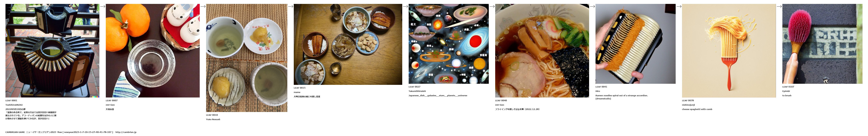This screenshot has width=868, height=136.
Task: View the LEAF 0015 eel rice bowls photo
Action: pyautogui.click(x=348, y=44)
